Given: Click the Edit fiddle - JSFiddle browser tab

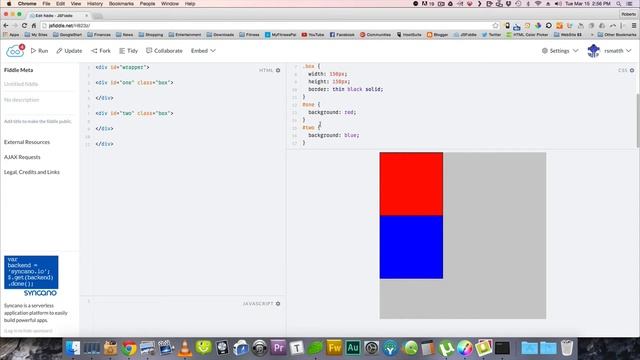Looking at the screenshot, I should point(56,16).
